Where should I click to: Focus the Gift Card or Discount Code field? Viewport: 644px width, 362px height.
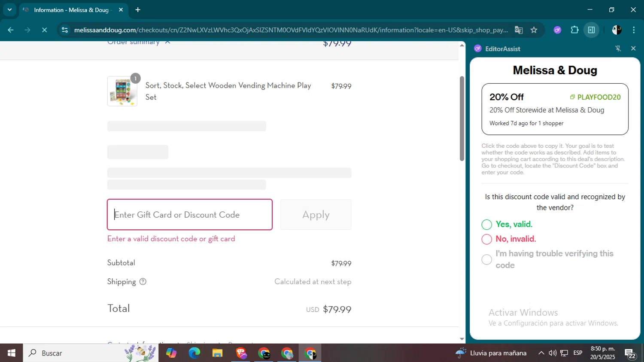(x=190, y=215)
